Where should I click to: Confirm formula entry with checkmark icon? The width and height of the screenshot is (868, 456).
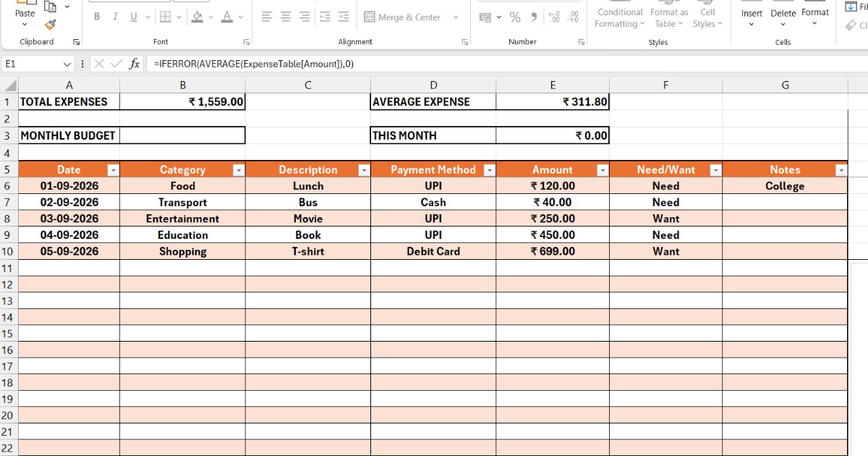pos(116,64)
